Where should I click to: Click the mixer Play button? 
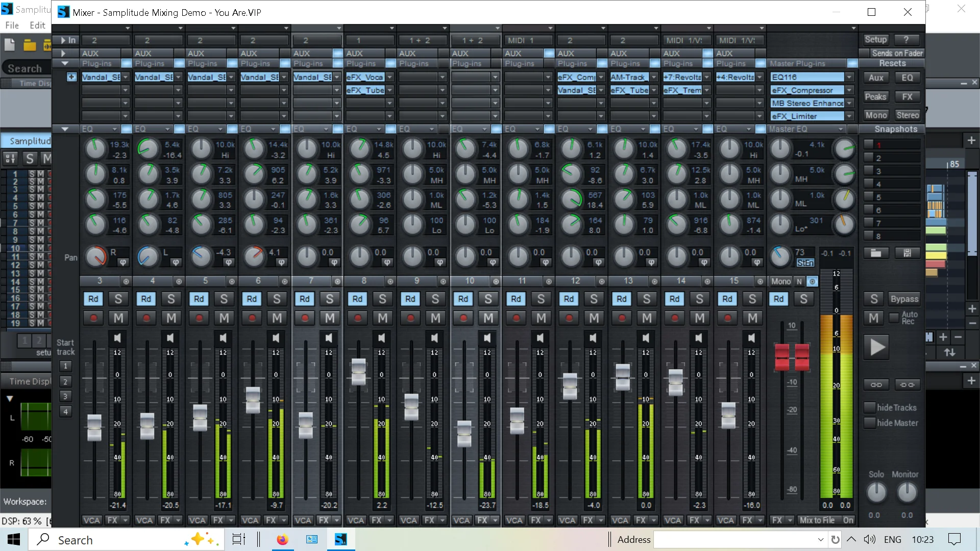coord(876,347)
